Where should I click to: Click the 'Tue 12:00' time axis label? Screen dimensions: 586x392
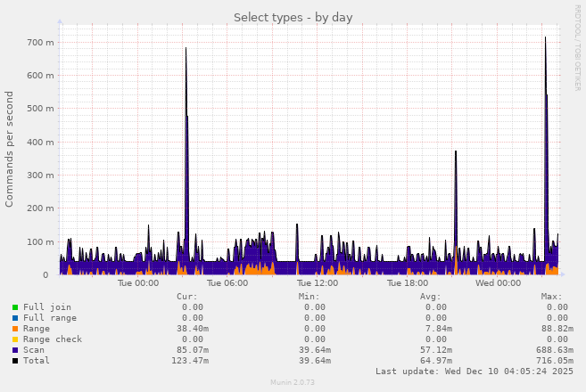[x=318, y=283]
